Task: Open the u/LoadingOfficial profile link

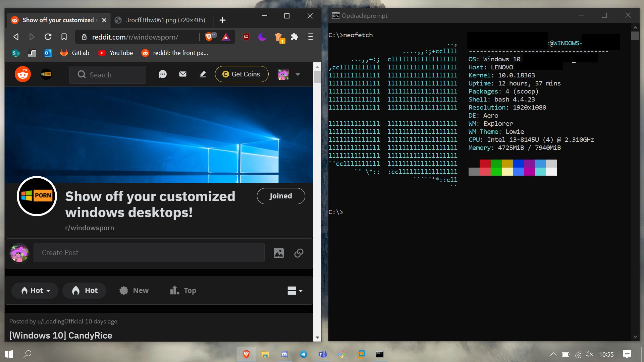Action: [x=59, y=321]
